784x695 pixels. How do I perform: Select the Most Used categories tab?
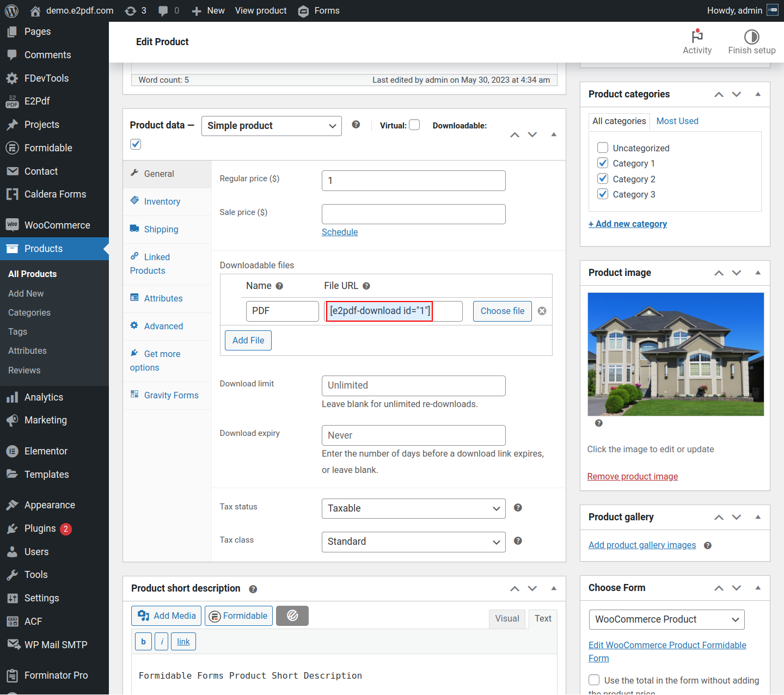[677, 121]
